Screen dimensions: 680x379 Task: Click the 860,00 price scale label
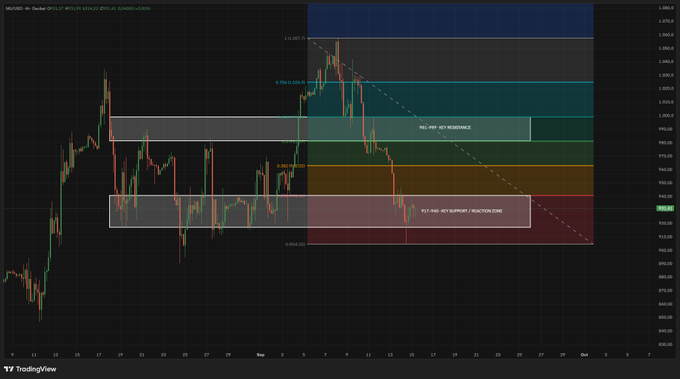(x=666, y=304)
